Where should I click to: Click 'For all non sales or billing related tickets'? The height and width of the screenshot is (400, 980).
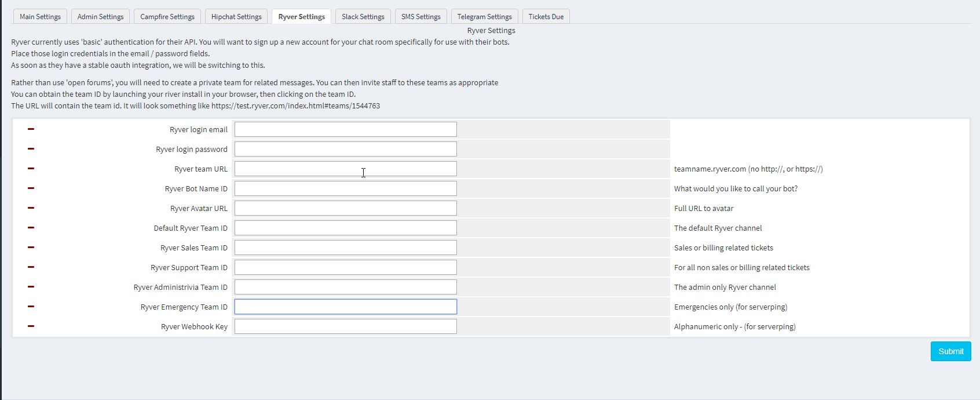click(x=741, y=267)
